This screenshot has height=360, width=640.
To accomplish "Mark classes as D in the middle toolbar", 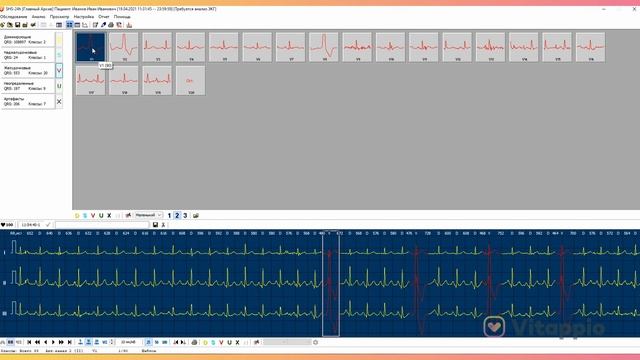I will point(77,216).
